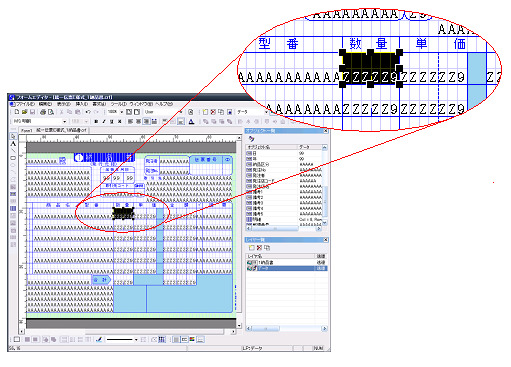
Task: Toggle bold formatting button
Action: coord(96,121)
